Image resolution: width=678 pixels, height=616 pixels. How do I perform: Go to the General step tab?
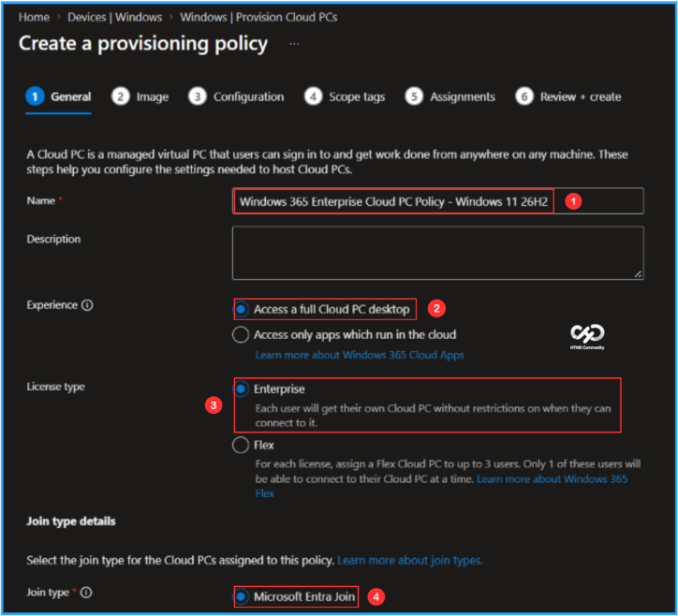coord(58,96)
